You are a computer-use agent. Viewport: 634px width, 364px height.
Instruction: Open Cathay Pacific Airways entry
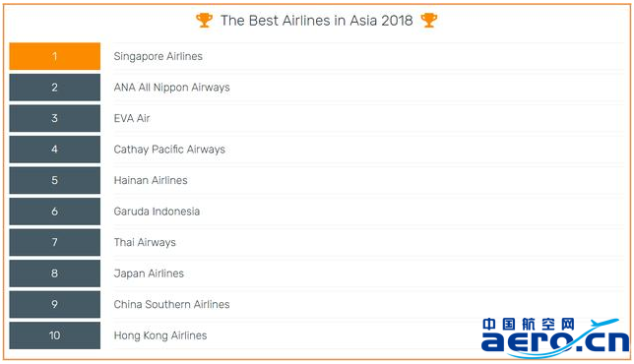coord(169,150)
